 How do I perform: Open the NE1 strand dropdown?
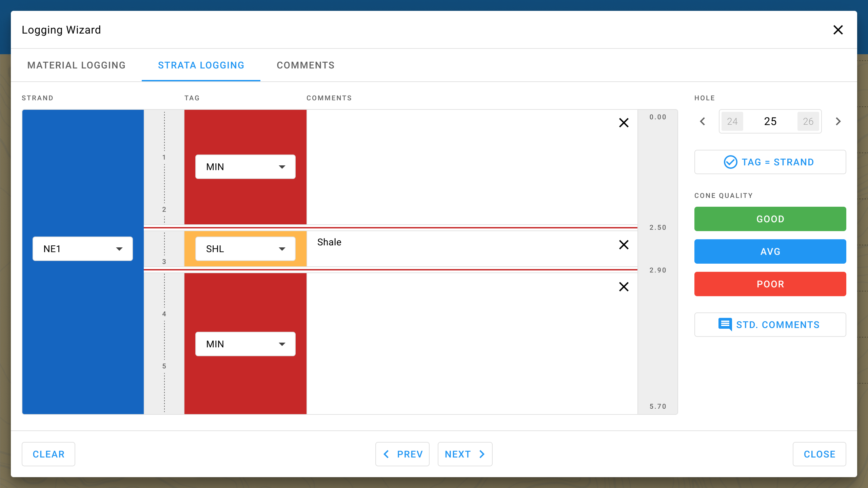(83, 249)
